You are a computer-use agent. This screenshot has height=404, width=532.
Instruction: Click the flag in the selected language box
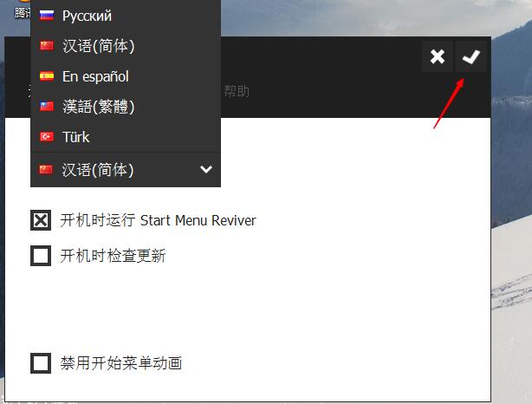pos(46,169)
